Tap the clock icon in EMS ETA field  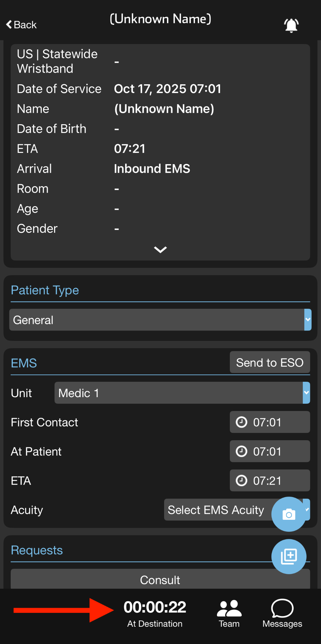[x=241, y=481]
